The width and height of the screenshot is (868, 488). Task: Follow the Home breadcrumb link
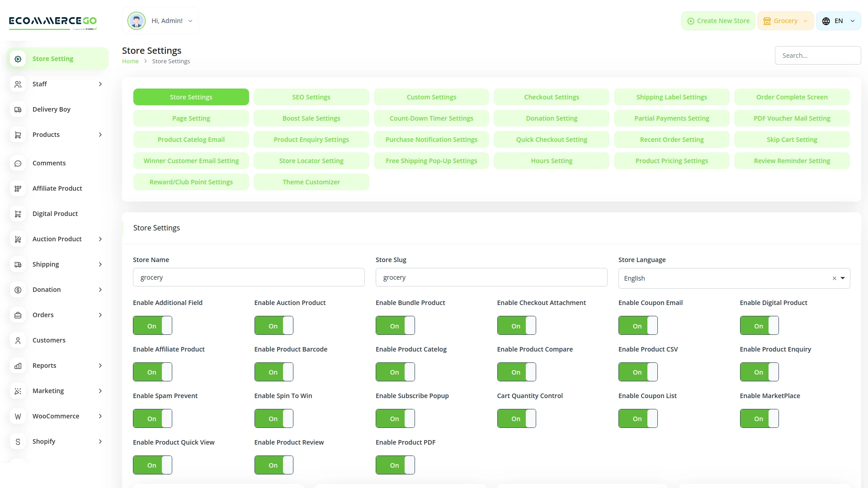130,61
